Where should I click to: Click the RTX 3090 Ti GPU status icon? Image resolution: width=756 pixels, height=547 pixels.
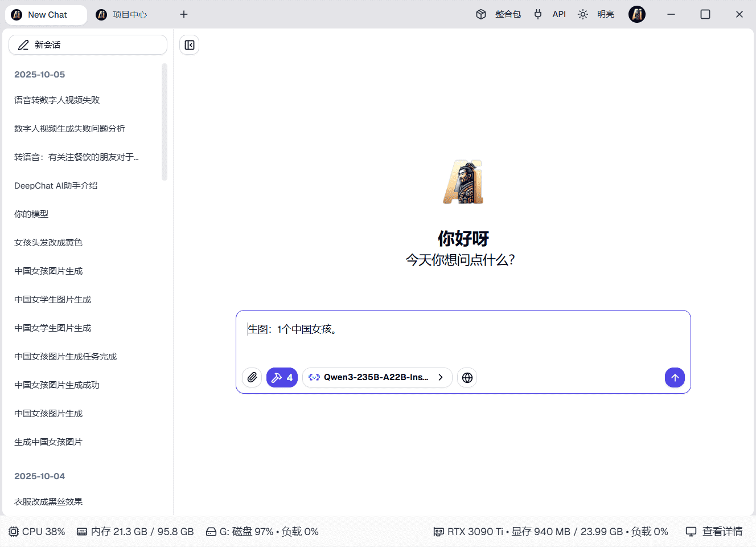pos(438,531)
